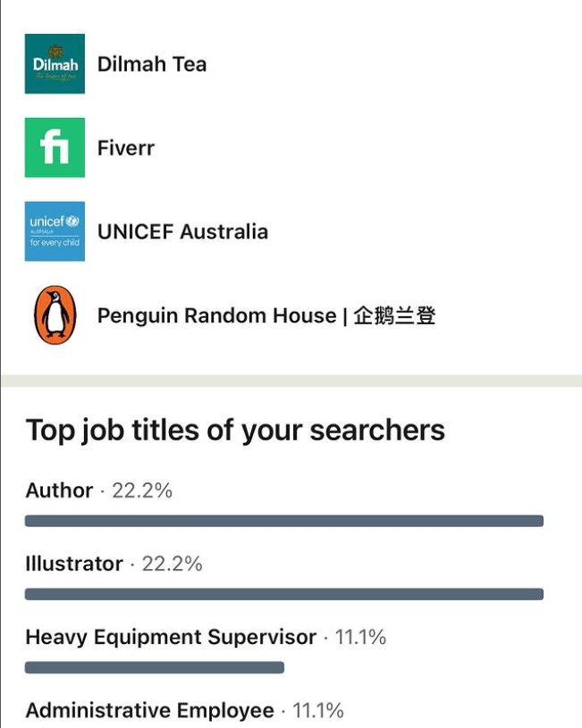
Task: Click the 11.1% value beside Administrative Employee
Action: 318,710
